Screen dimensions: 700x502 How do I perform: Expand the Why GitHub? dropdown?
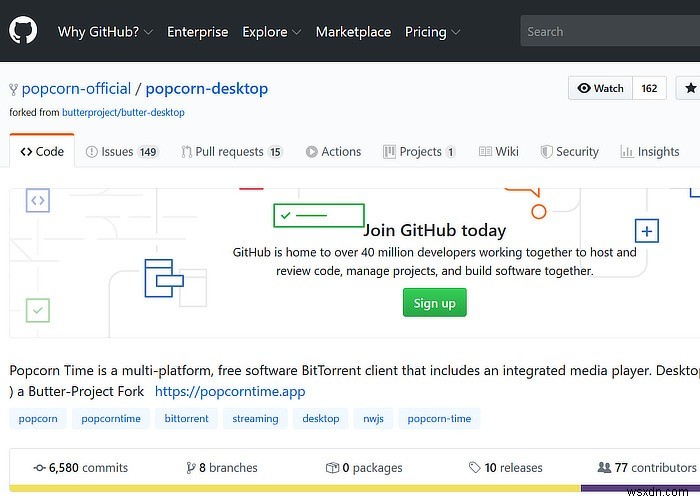tap(105, 32)
